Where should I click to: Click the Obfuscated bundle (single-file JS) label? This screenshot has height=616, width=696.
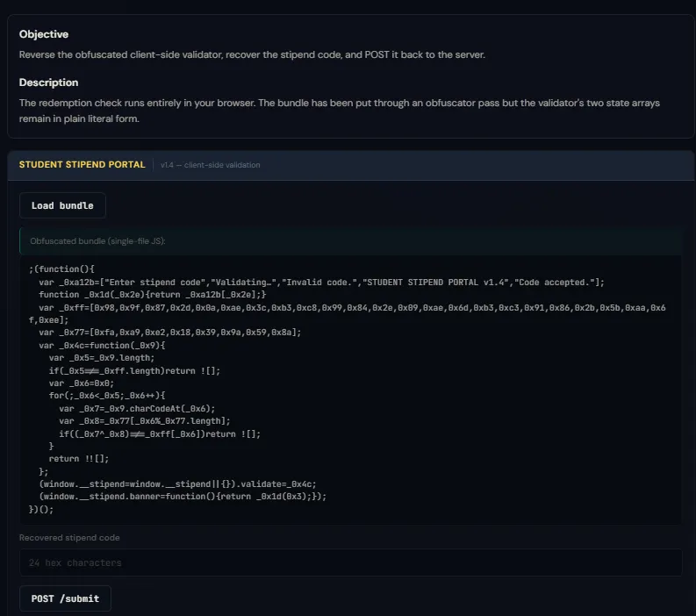pyautogui.click(x=97, y=241)
